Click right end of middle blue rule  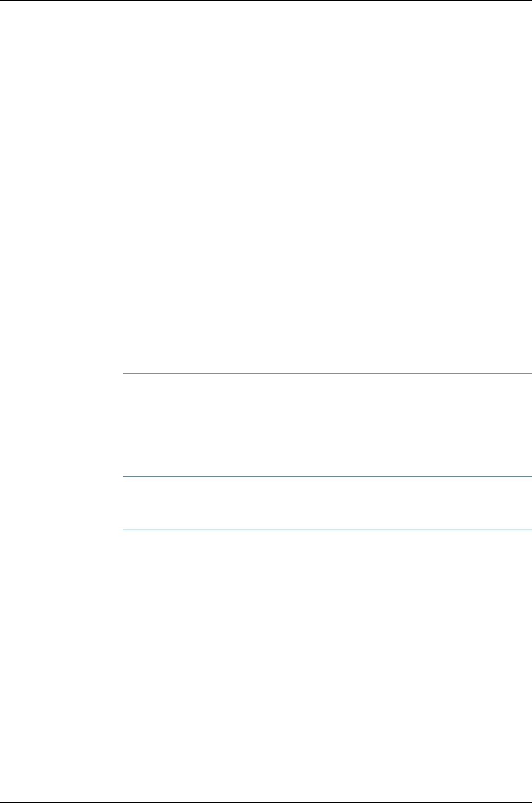click(x=530, y=476)
